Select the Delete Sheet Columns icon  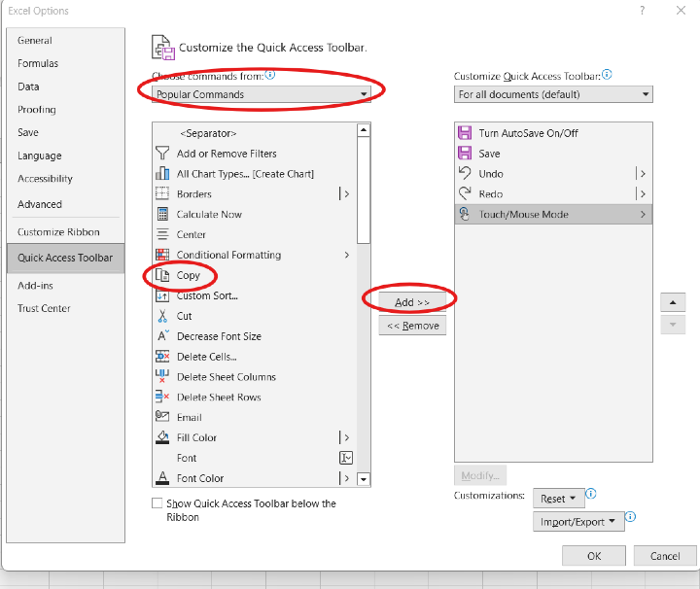[x=162, y=377]
